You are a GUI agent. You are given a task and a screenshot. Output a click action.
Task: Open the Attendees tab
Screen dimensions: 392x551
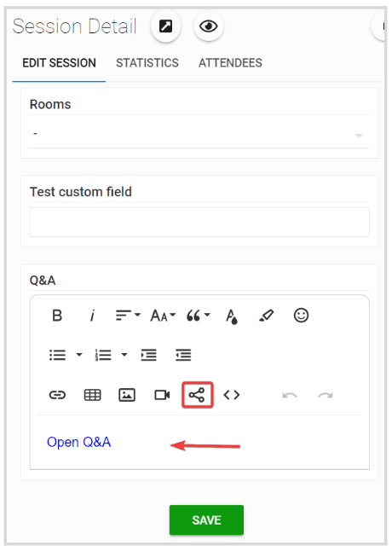230,63
